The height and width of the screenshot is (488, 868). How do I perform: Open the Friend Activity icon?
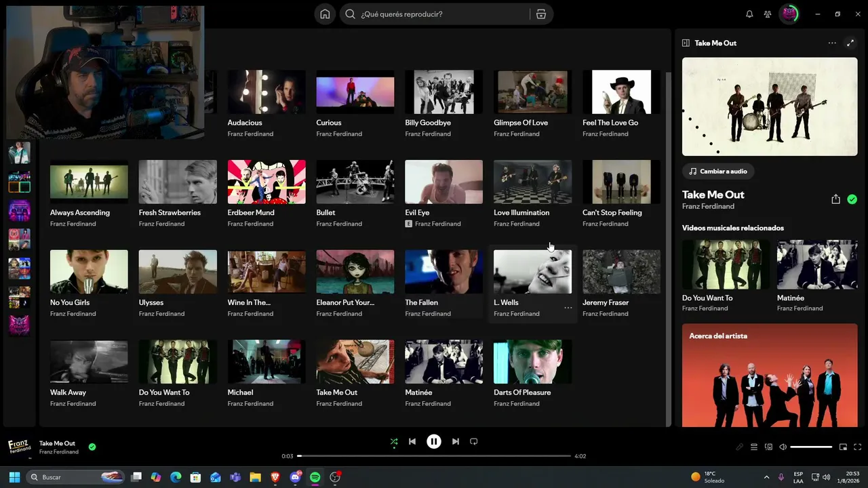click(x=768, y=14)
